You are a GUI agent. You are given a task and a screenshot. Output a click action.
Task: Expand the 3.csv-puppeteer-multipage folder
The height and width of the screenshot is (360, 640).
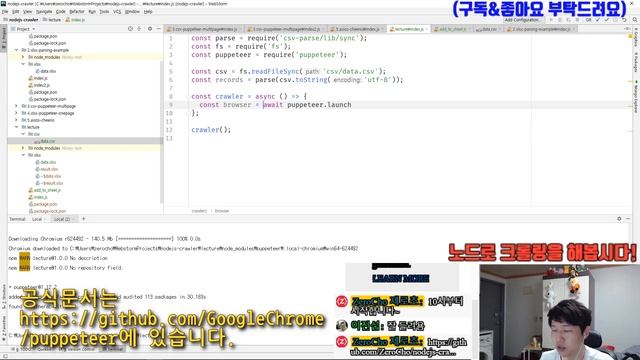(17, 106)
